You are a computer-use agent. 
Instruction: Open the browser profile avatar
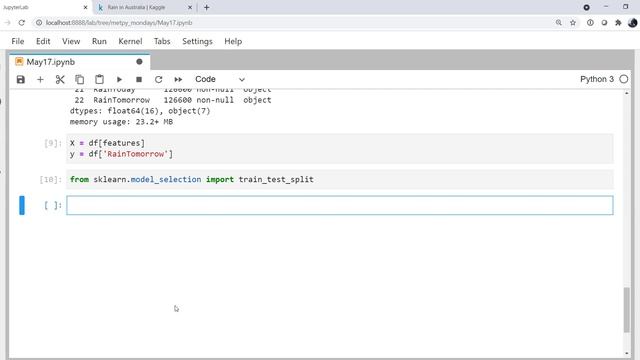(633, 23)
